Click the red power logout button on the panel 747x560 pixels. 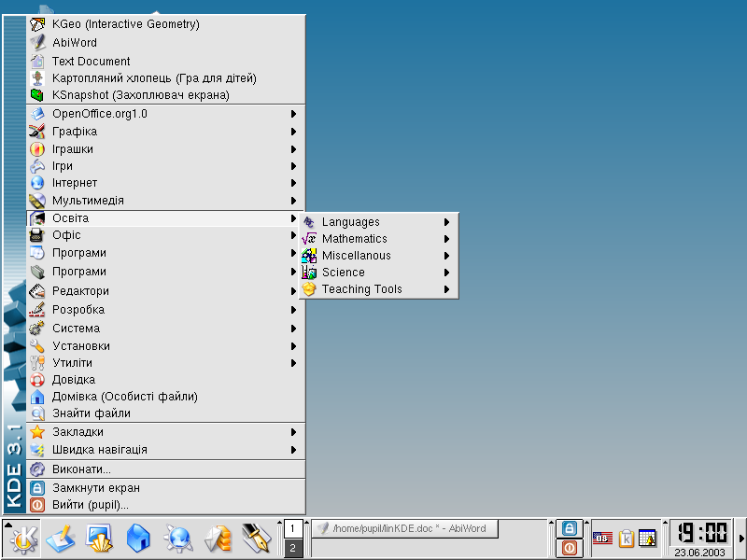pyautogui.click(x=570, y=548)
